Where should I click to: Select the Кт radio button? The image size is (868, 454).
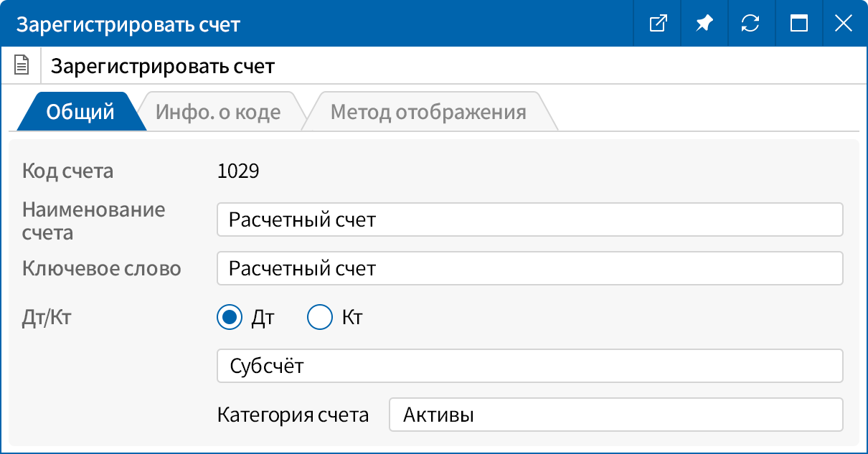pos(320,317)
